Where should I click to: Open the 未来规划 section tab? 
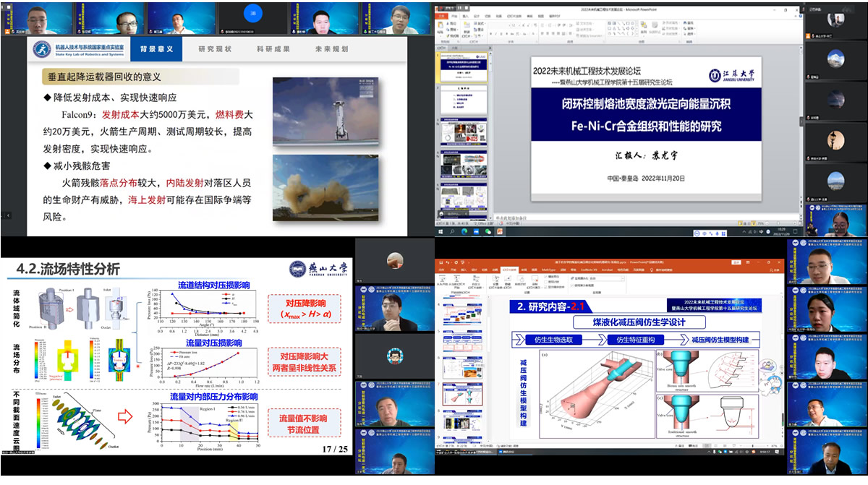[331, 49]
